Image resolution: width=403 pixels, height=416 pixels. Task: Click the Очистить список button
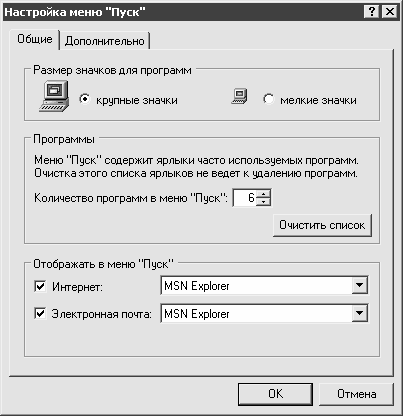point(322,225)
